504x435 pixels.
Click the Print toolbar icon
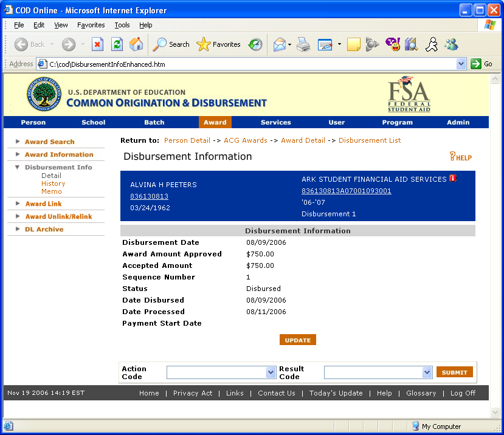pyautogui.click(x=303, y=44)
